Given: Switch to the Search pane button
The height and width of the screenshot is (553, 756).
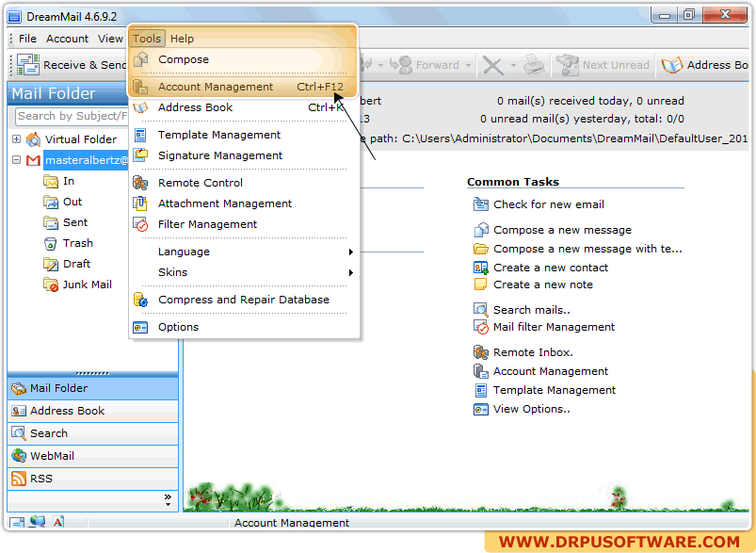Looking at the screenshot, I should click(93, 433).
